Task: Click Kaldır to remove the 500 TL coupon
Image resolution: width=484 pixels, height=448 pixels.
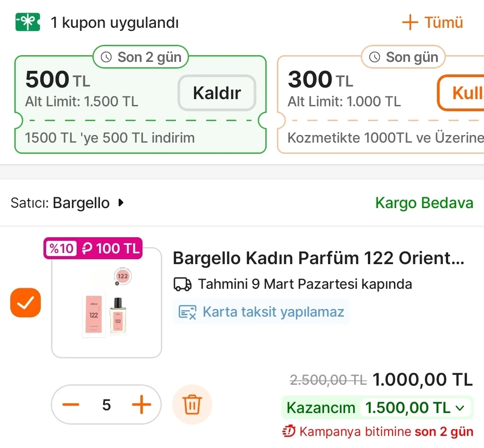Action: coord(216,93)
